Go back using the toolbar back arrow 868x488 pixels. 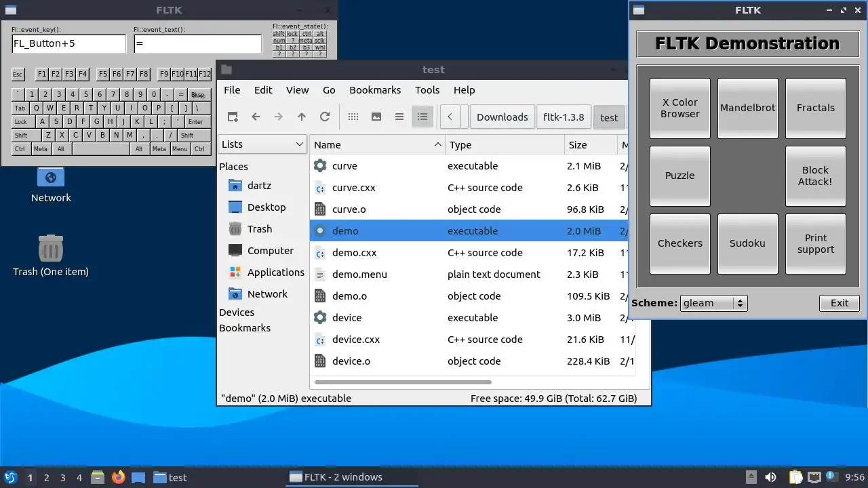[x=256, y=117]
